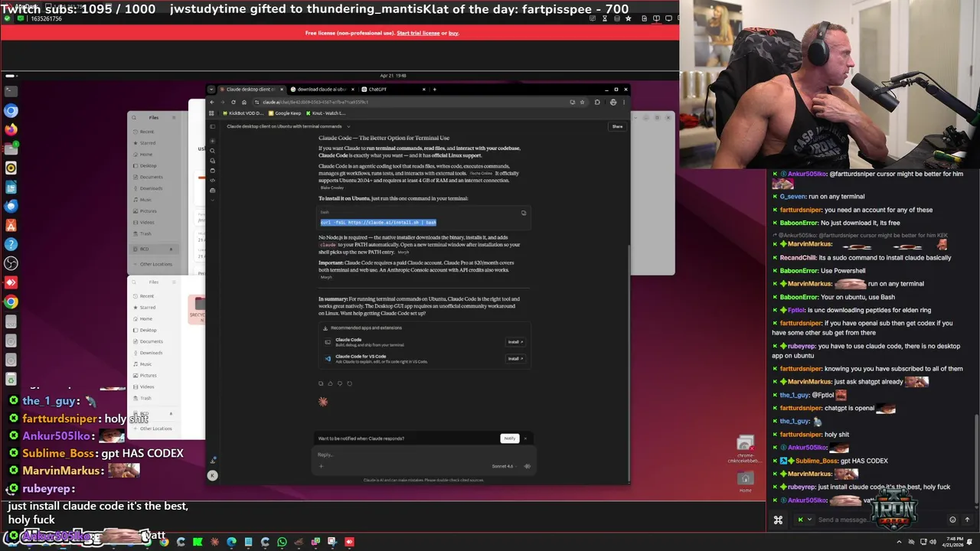Viewport: 980px width, 551px height.
Task: Switch to the download claude ai ubuntu tab
Action: pyautogui.click(x=322, y=90)
